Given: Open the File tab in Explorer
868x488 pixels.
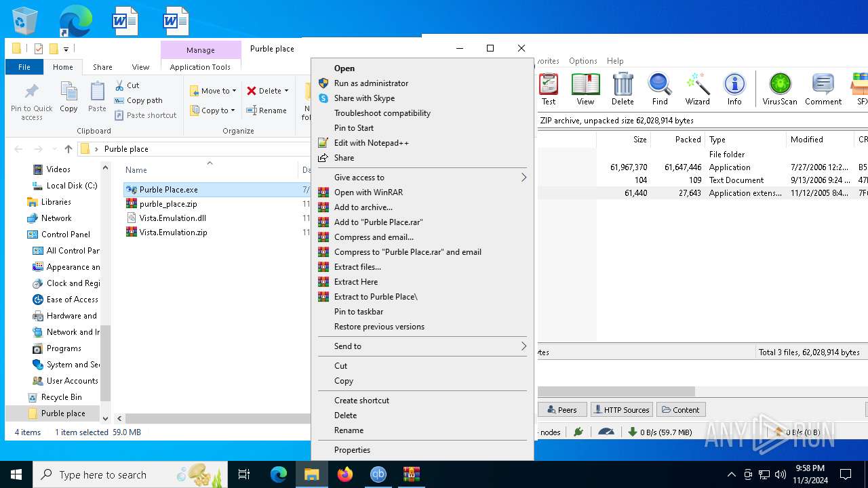Looking at the screenshot, I should click(24, 67).
